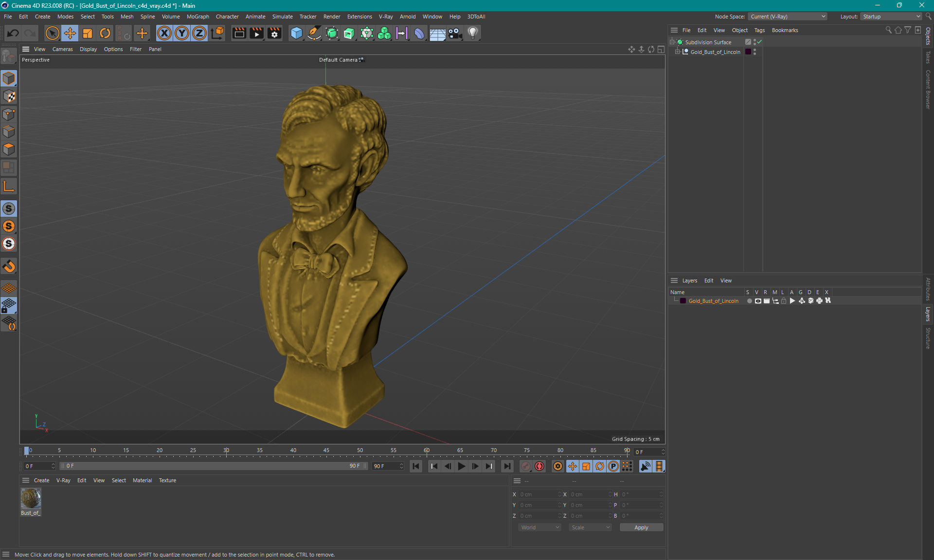
Task: Open viewport Display menu
Action: (x=88, y=49)
